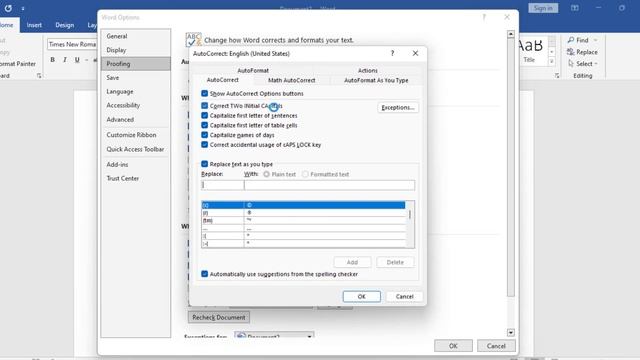Click the Redo icon in title bar
Viewport: 640px width, 360px height.
click(x=8, y=8)
